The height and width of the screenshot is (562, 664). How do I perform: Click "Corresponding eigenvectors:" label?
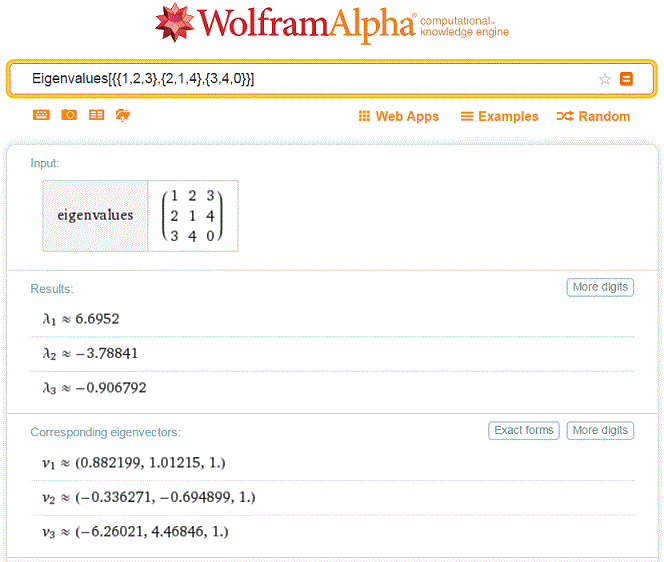pos(105,432)
